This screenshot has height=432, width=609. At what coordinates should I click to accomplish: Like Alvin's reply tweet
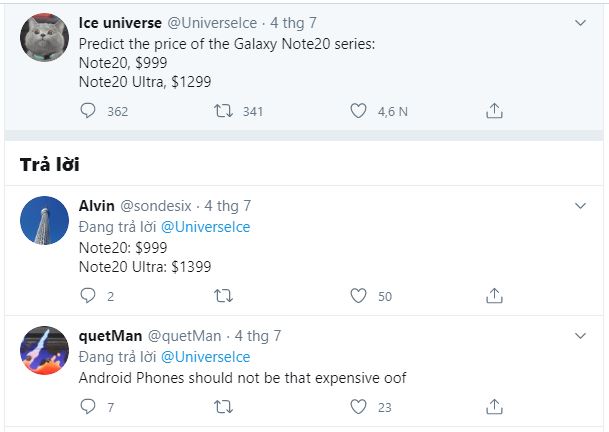(358, 295)
